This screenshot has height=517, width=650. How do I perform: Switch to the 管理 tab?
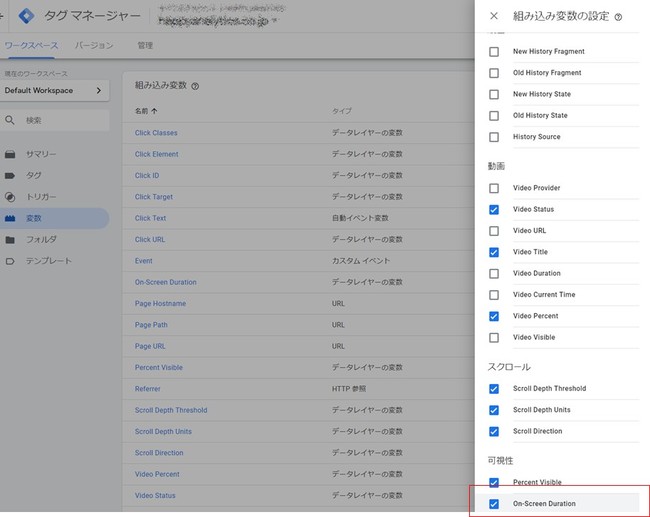click(145, 45)
